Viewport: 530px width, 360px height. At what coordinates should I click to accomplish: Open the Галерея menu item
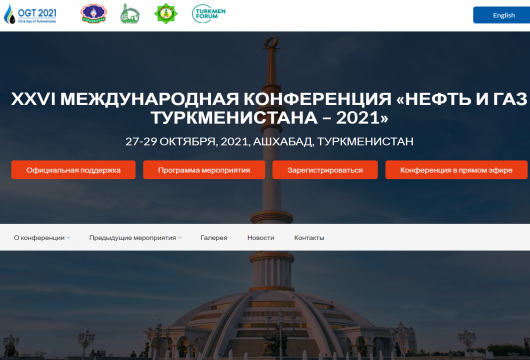(214, 238)
